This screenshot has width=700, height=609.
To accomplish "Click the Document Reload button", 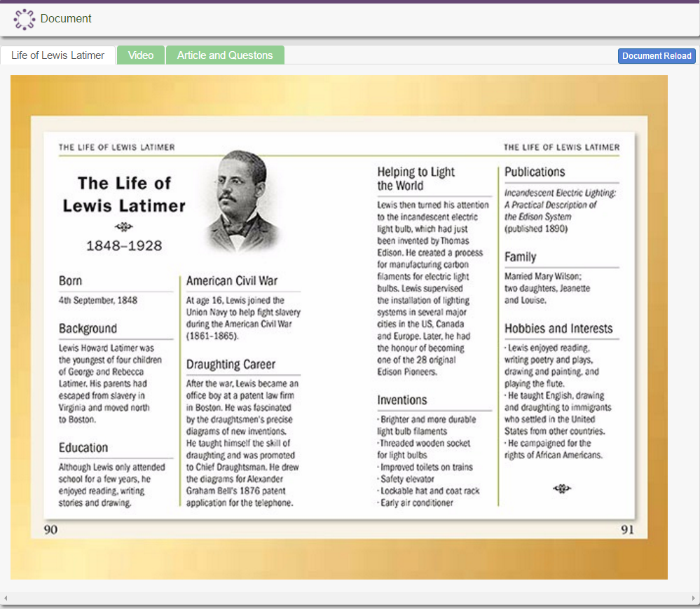I will coord(656,55).
